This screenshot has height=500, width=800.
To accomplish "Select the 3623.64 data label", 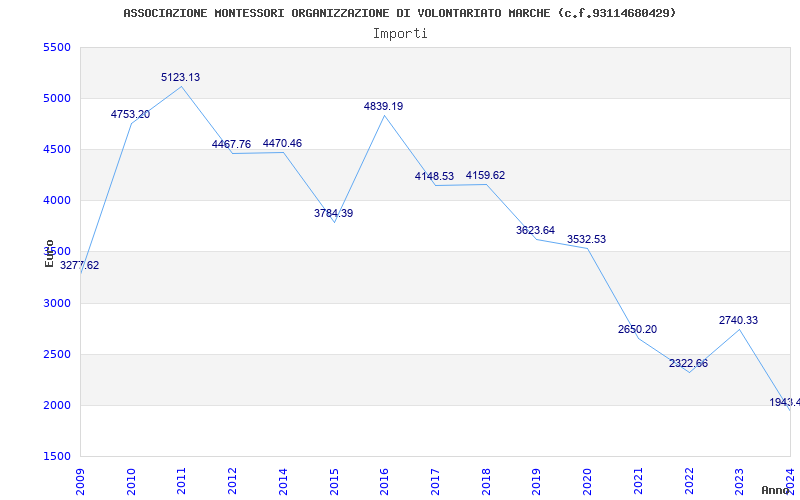I will coord(535,230).
